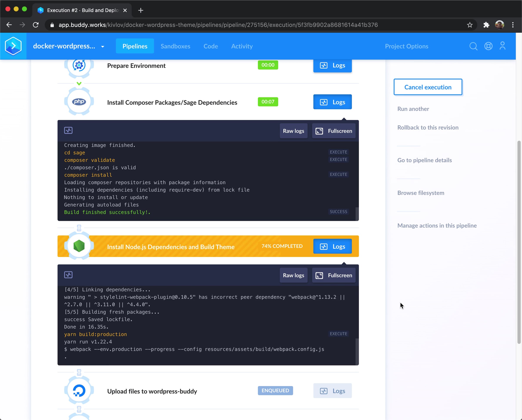
Task: Click the DigitalOcean upload action icon
Action: [x=79, y=390]
